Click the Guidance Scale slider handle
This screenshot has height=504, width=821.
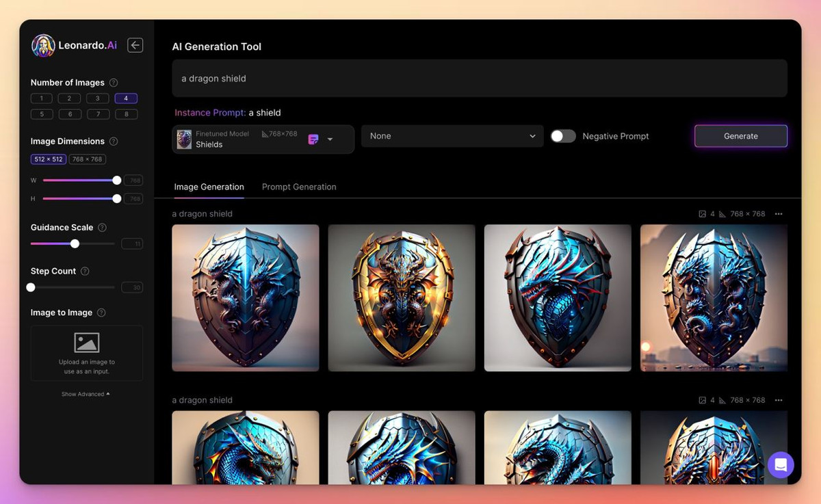75,243
